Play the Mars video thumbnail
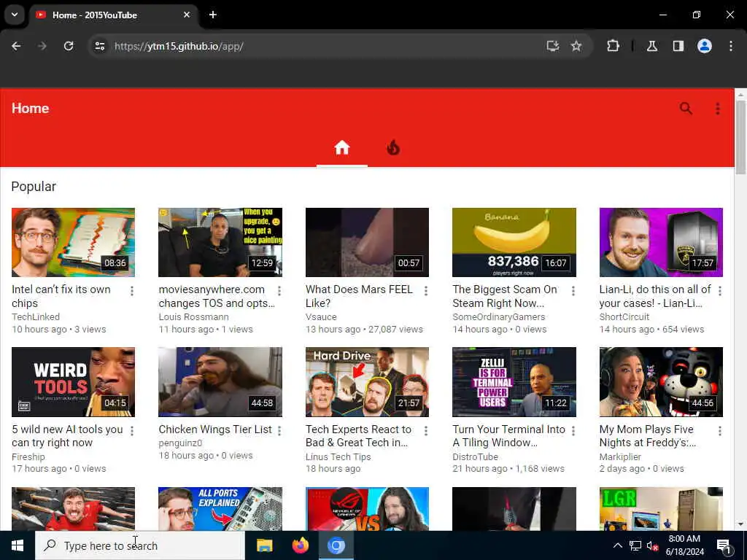 pyautogui.click(x=367, y=242)
